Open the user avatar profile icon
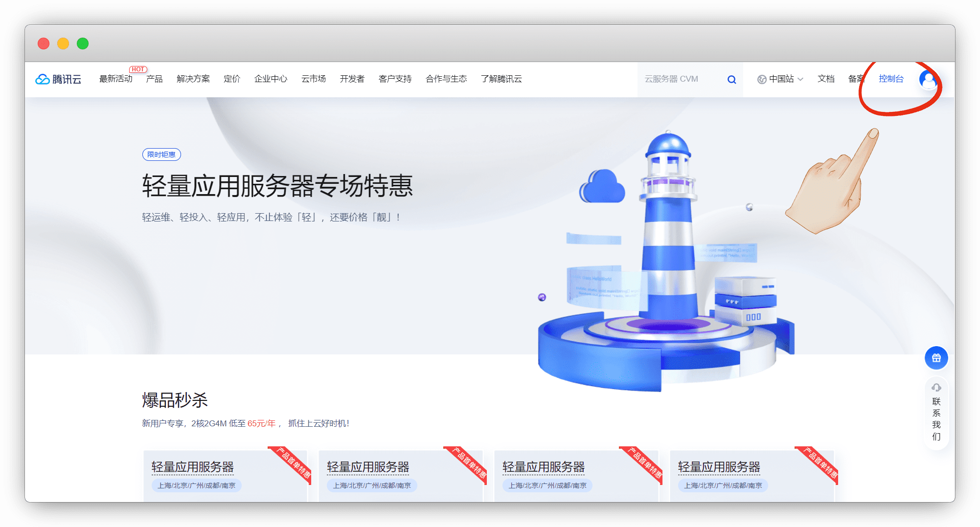 [x=928, y=79]
